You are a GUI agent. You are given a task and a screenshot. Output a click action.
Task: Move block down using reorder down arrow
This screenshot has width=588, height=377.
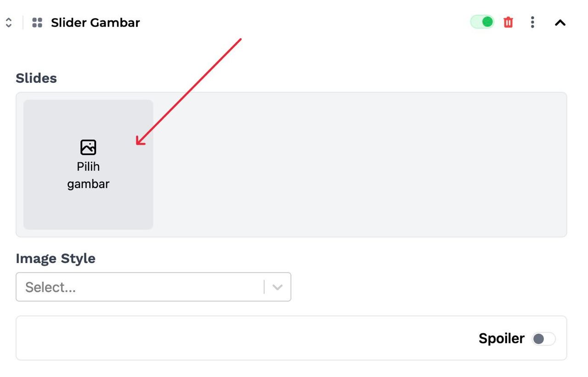point(9,25)
